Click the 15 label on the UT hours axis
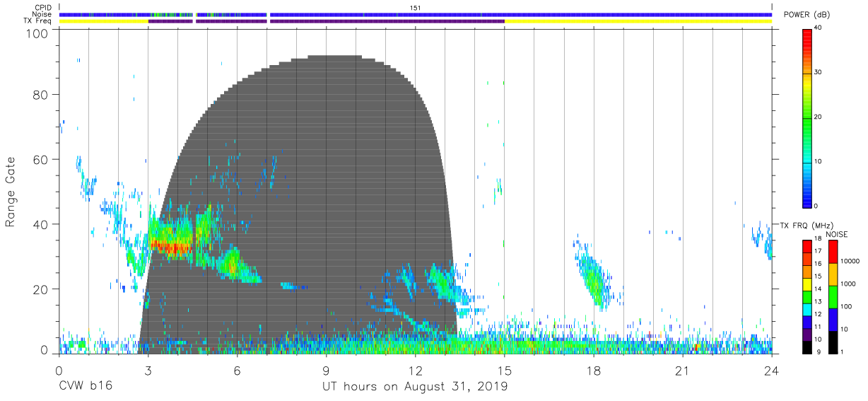 coord(505,371)
